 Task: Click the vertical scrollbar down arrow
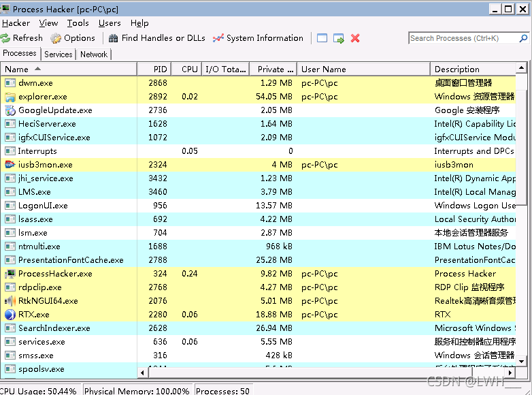[x=521, y=362]
